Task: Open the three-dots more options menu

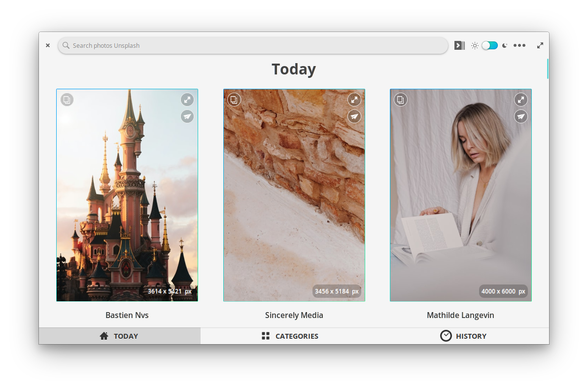Action: coord(519,45)
